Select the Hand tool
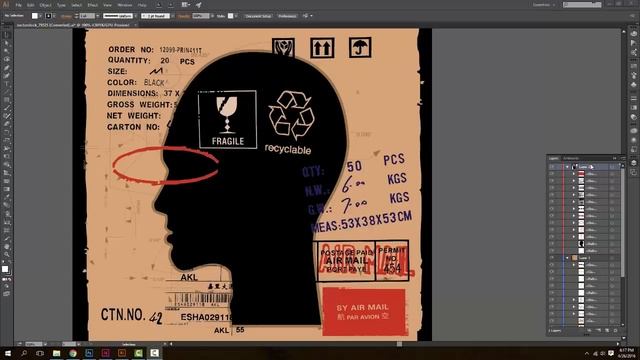 pyautogui.click(x=7, y=247)
